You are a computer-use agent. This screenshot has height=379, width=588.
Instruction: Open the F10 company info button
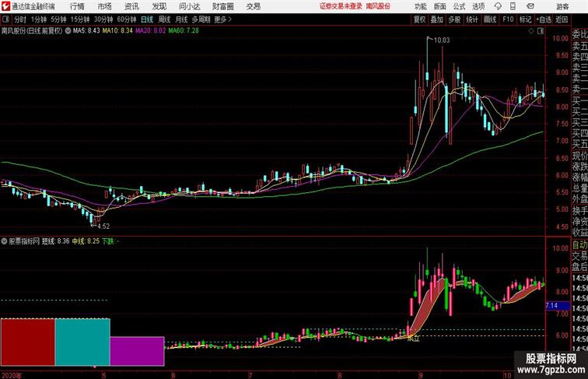(508, 19)
